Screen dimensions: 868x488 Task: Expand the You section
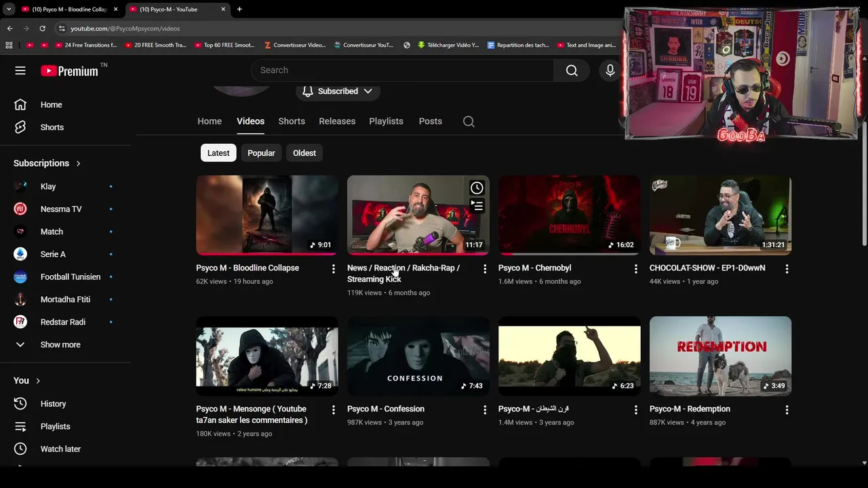point(27,381)
